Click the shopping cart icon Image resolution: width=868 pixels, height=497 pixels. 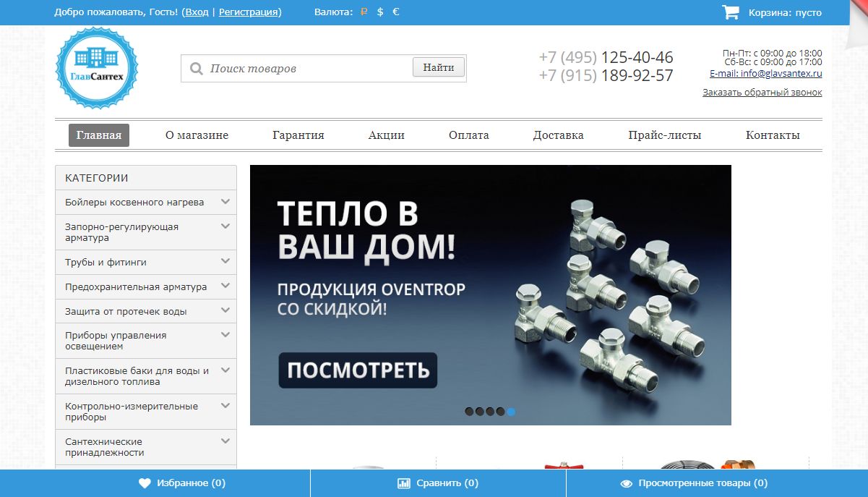point(731,12)
